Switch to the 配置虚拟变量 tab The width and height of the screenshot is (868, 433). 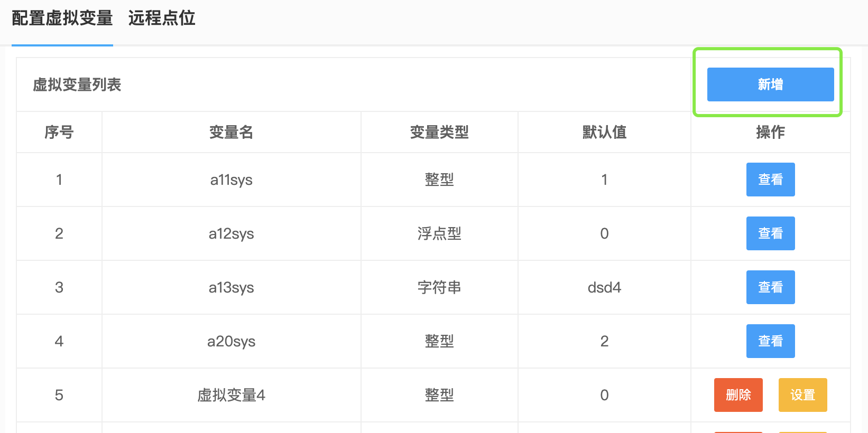[62, 18]
